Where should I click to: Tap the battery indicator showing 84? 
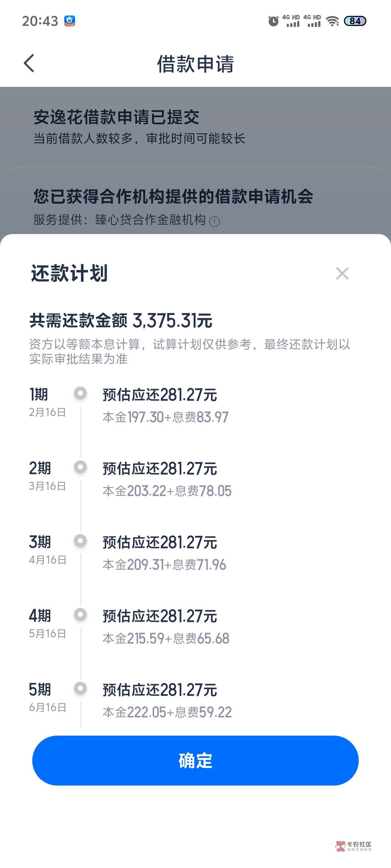coord(355,21)
